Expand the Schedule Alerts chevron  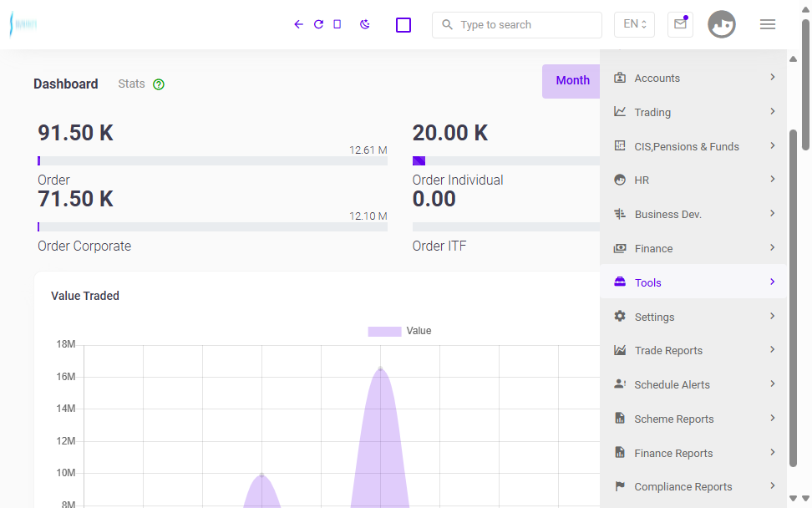click(773, 384)
